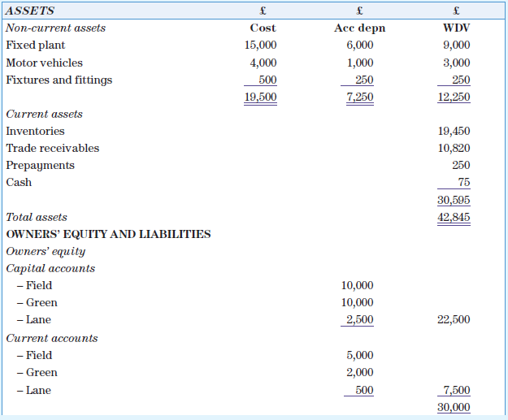Click Total assets value 42,845
The height and width of the screenshot is (420, 508).
(x=454, y=217)
